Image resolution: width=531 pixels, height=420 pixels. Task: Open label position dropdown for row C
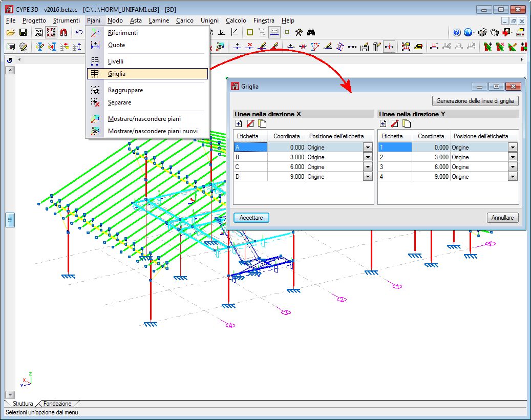tap(368, 167)
